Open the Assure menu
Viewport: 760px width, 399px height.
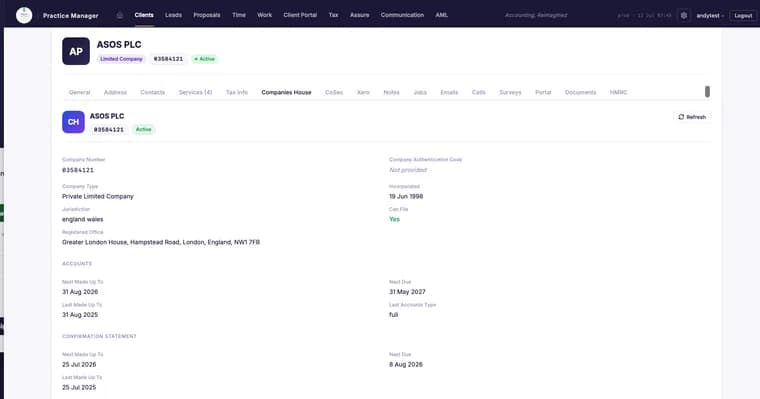pos(359,15)
